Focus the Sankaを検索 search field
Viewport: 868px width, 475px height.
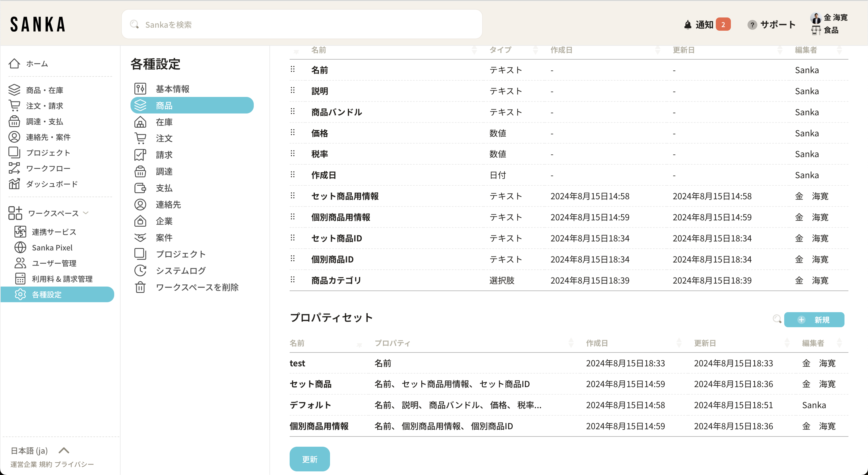point(302,25)
